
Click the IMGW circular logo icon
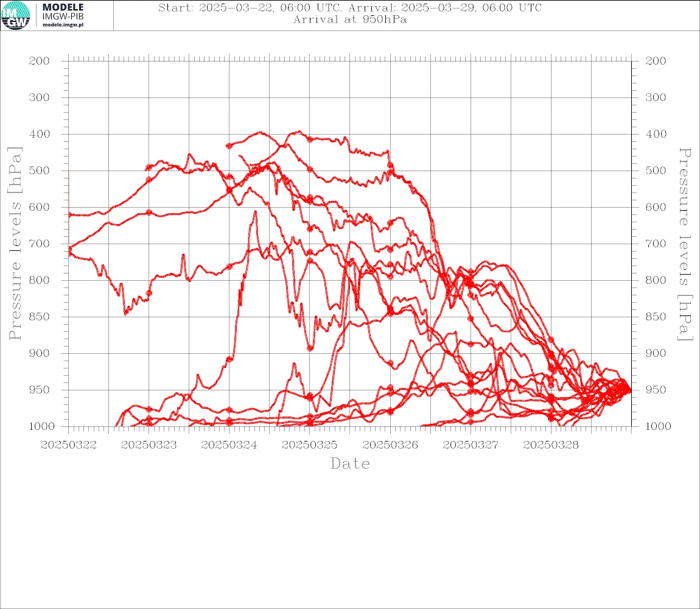pos(16,16)
